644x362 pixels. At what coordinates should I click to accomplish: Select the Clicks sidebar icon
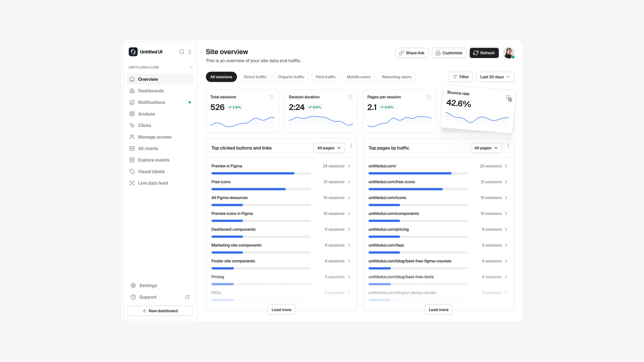coord(132,125)
